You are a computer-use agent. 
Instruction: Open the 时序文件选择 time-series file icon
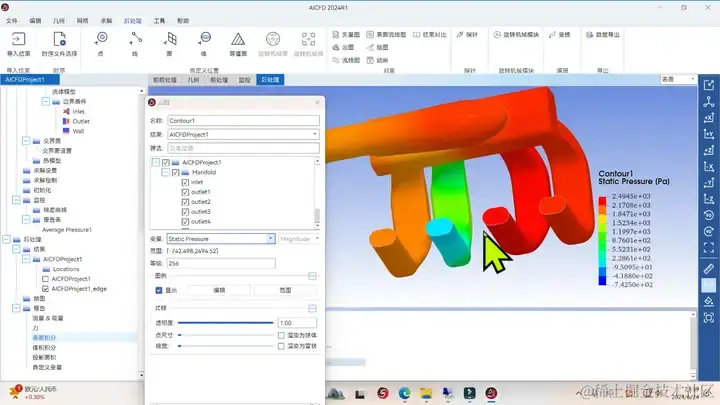(60, 39)
